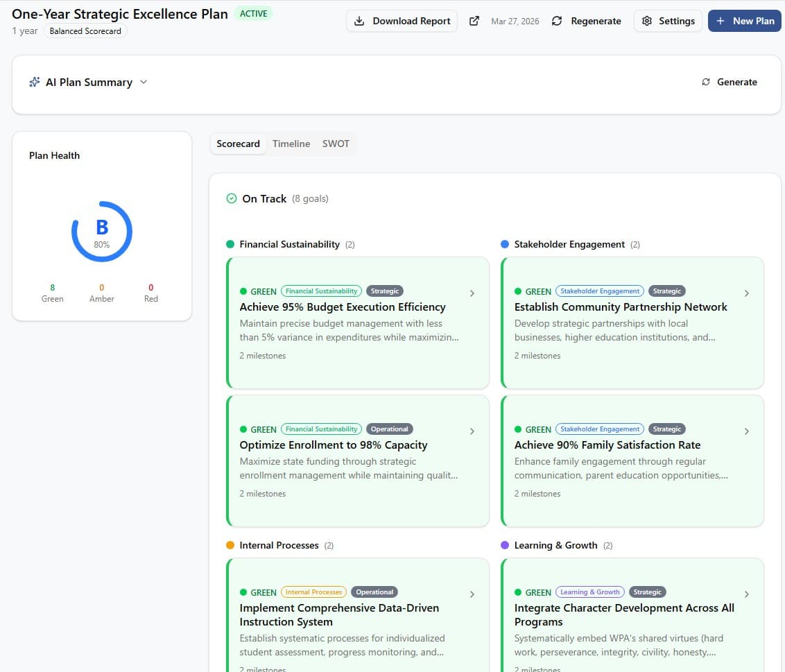This screenshot has width=785, height=672.
Task: Click the purple dot beside Learning & Growth heading
Action: [505, 545]
